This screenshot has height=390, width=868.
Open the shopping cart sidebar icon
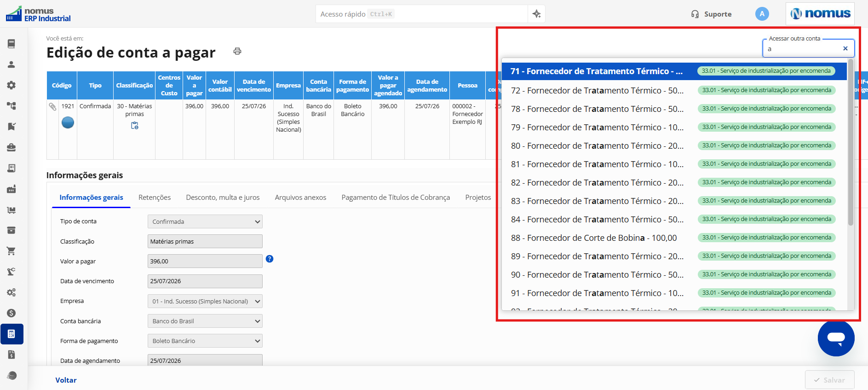tap(11, 251)
